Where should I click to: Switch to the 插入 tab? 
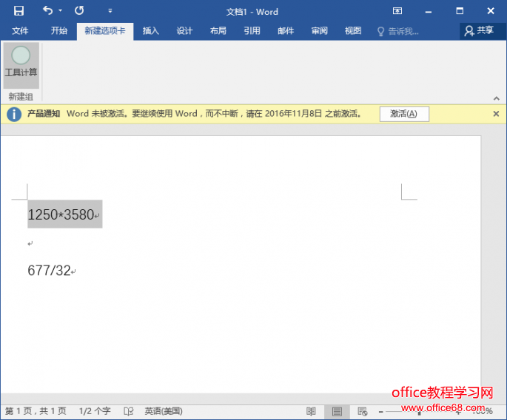point(151,31)
